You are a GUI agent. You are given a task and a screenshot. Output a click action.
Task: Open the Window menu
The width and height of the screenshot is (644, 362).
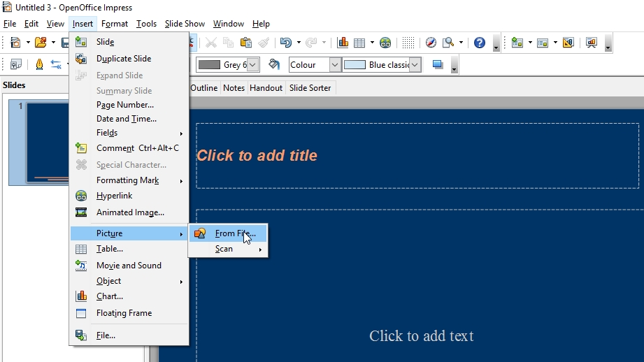click(229, 24)
